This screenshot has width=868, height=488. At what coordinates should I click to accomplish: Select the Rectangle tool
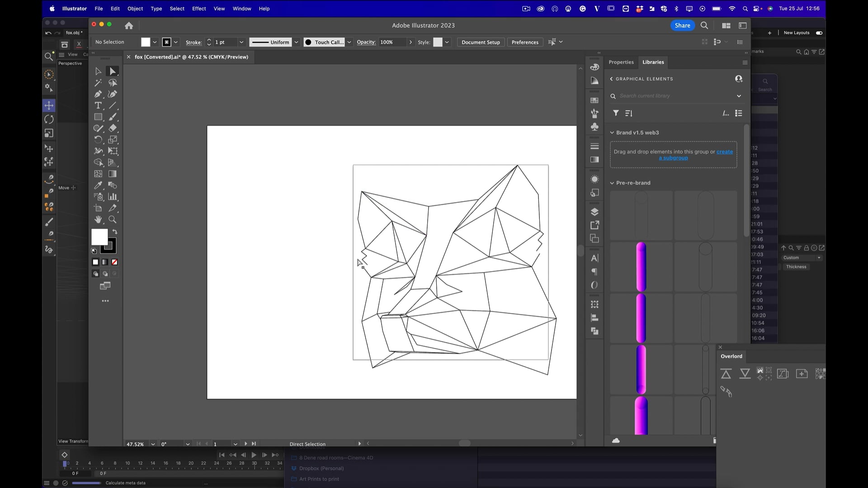click(98, 117)
